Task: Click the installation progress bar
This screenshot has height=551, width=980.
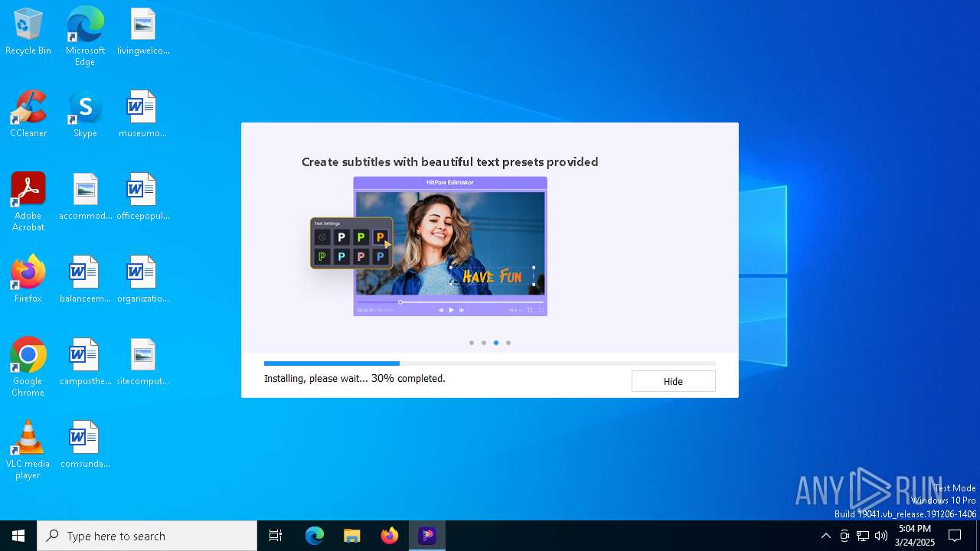Action: [490, 364]
